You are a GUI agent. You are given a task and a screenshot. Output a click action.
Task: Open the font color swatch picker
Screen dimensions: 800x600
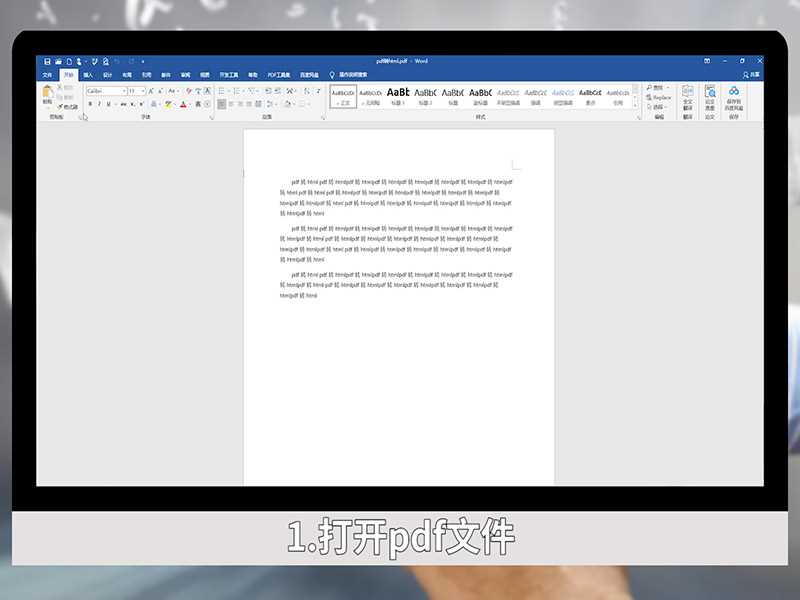(x=188, y=103)
